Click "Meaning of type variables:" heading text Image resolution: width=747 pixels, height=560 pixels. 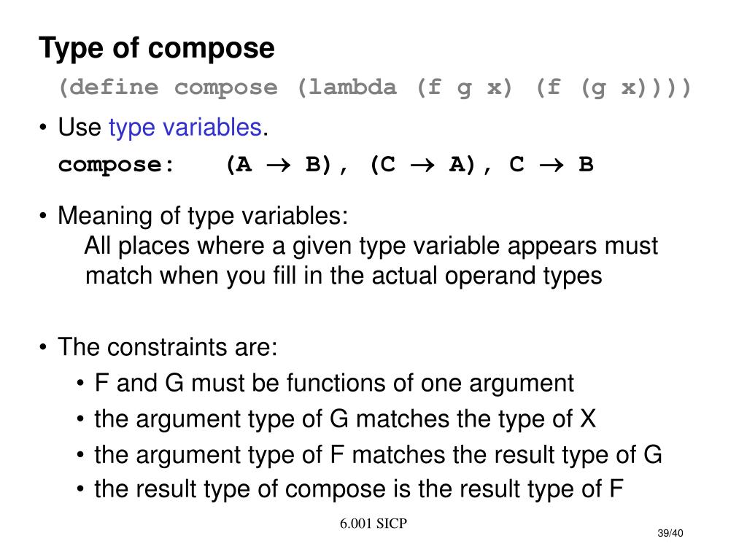203,216
